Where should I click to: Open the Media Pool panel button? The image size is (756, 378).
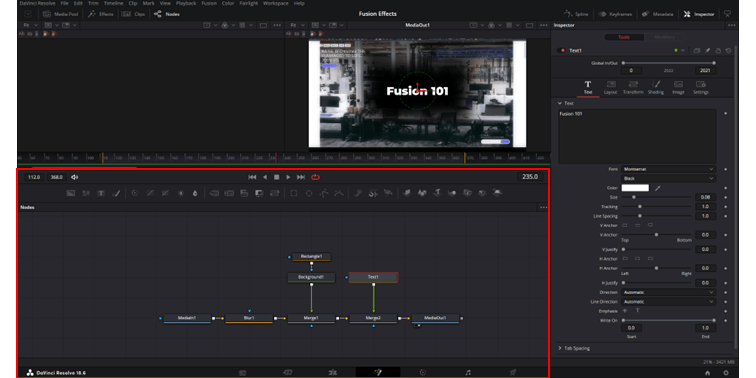point(61,14)
